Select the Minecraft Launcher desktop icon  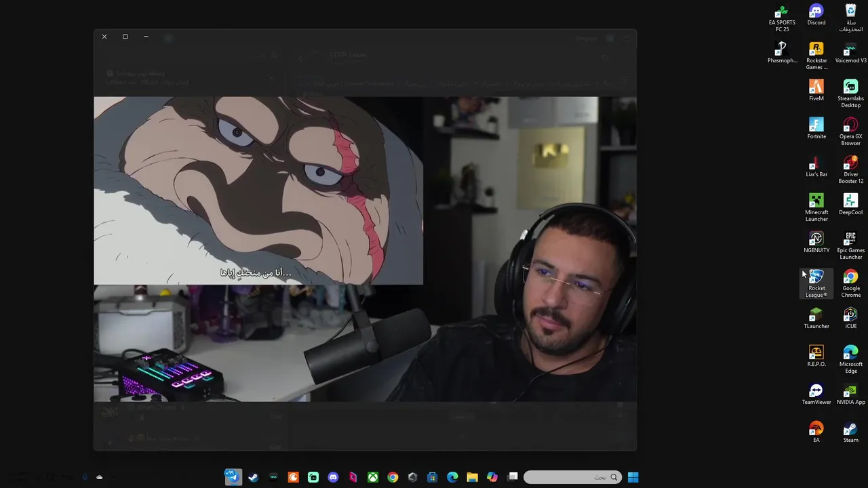[x=816, y=208]
